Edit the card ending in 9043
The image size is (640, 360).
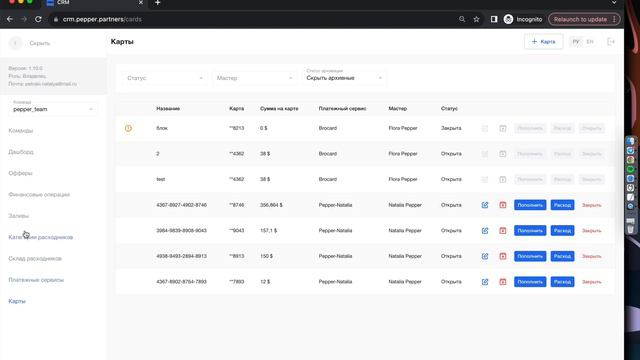(x=485, y=231)
